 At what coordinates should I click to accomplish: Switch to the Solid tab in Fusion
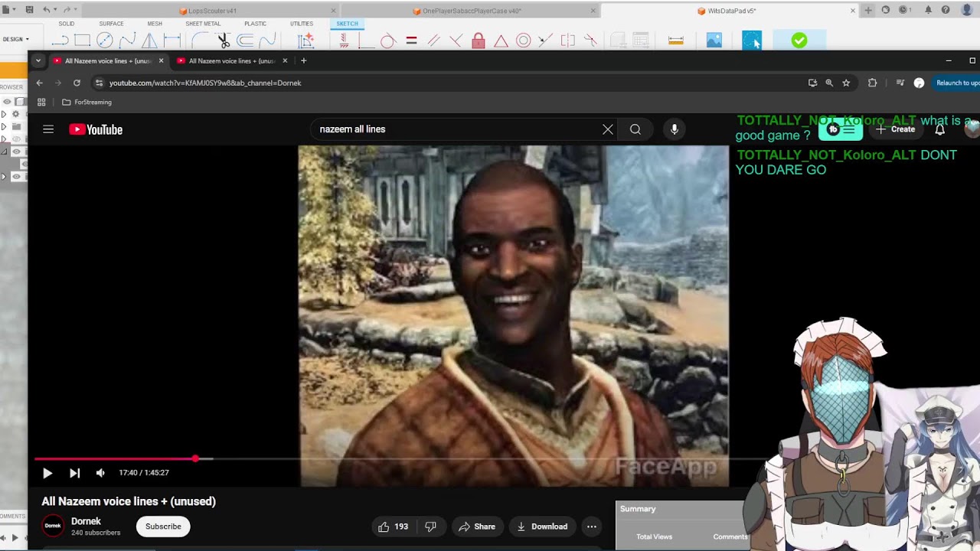coord(67,24)
